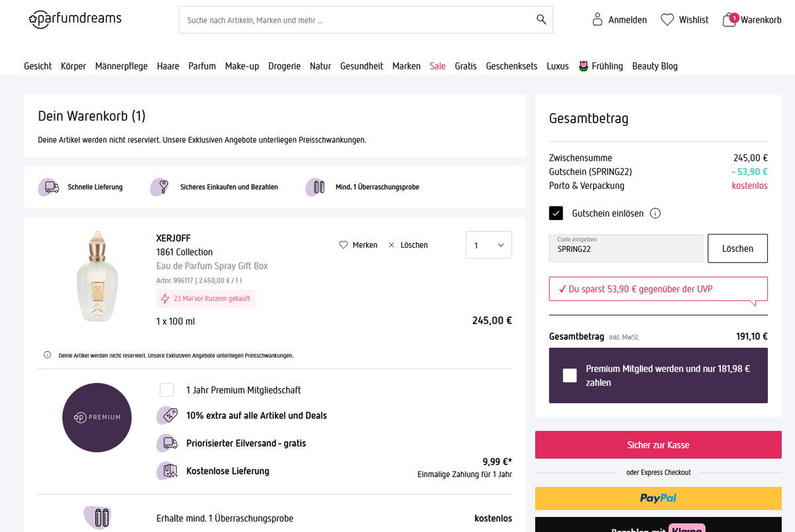Screen dimensions: 795x532
Task: Open the Beauty Blog menu
Action: (655, 66)
